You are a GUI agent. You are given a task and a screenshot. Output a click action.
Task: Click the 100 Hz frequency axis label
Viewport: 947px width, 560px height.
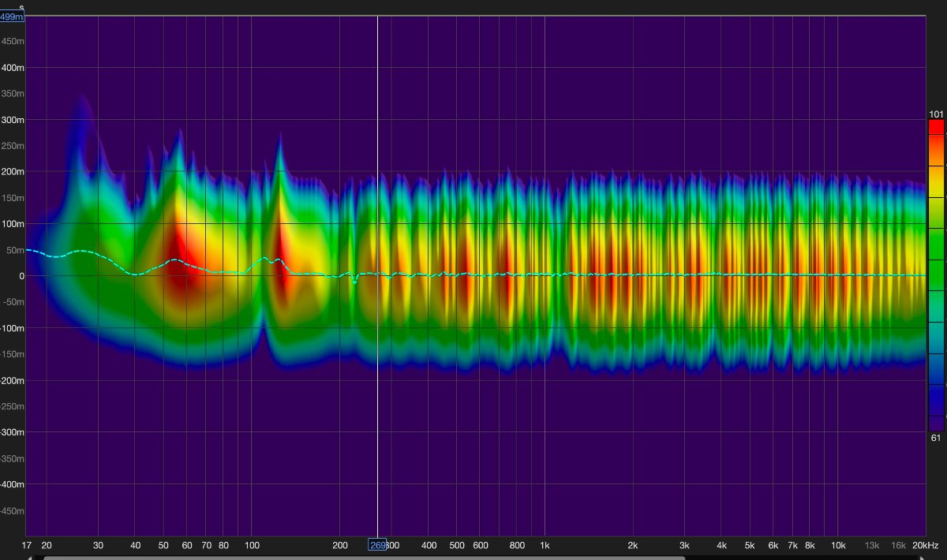pyautogui.click(x=252, y=545)
